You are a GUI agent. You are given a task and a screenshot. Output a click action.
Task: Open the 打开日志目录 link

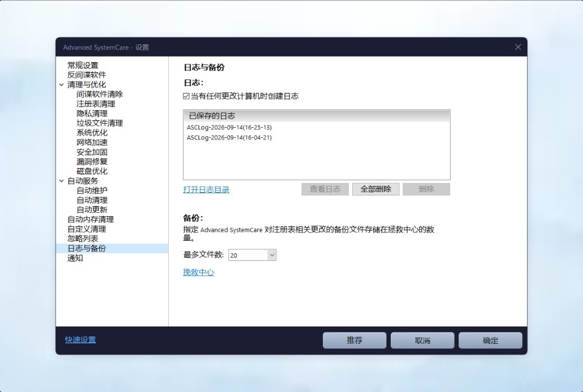point(206,189)
